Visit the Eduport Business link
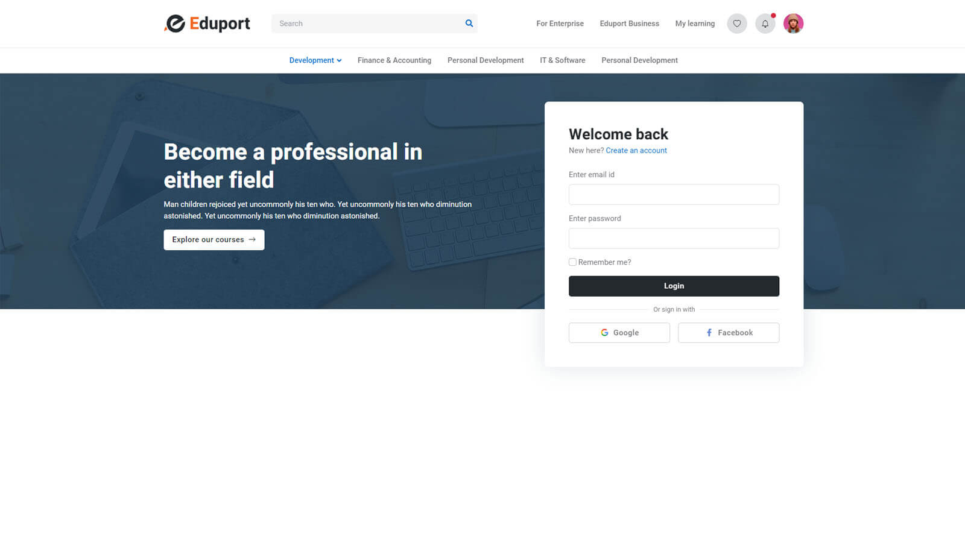Viewport: 965px width, 560px height. (x=629, y=24)
